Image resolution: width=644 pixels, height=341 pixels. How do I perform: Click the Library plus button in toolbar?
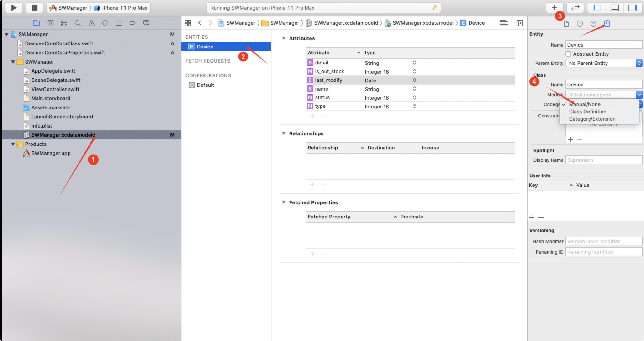point(554,8)
